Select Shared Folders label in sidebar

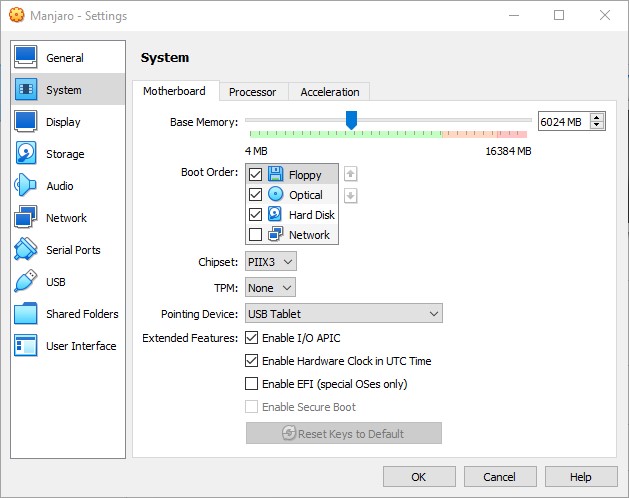coord(82,314)
